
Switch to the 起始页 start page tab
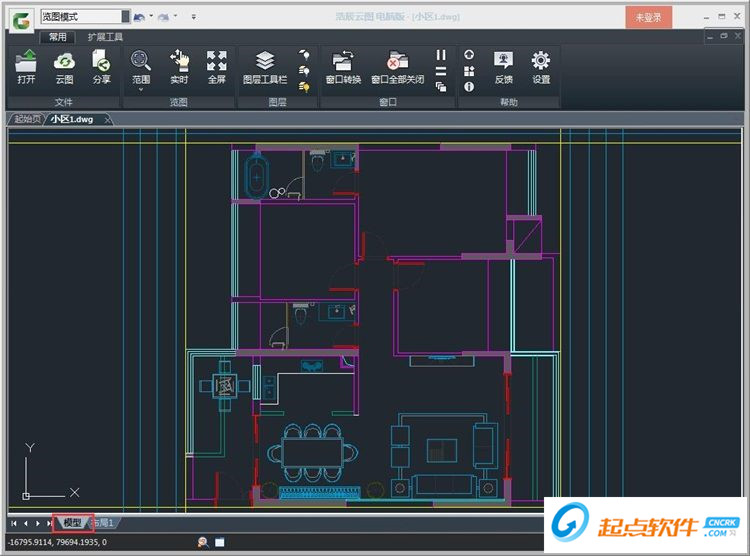pyautogui.click(x=28, y=119)
